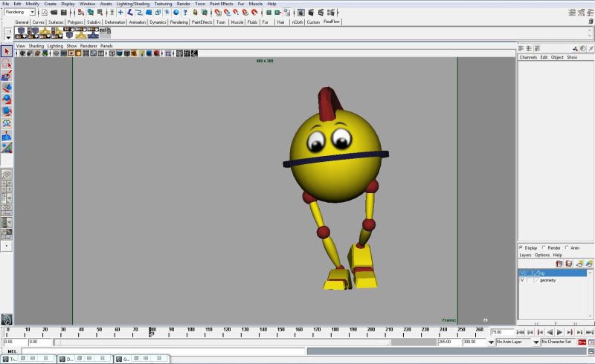The height and width of the screenshot is (364, 595).
Task: Click the first RealFlow shelf cube icon
Action: click(x=21, y=33)
